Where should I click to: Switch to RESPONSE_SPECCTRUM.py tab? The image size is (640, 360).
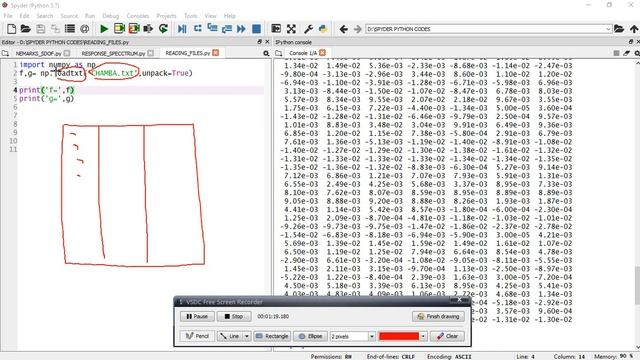point(113,53)
